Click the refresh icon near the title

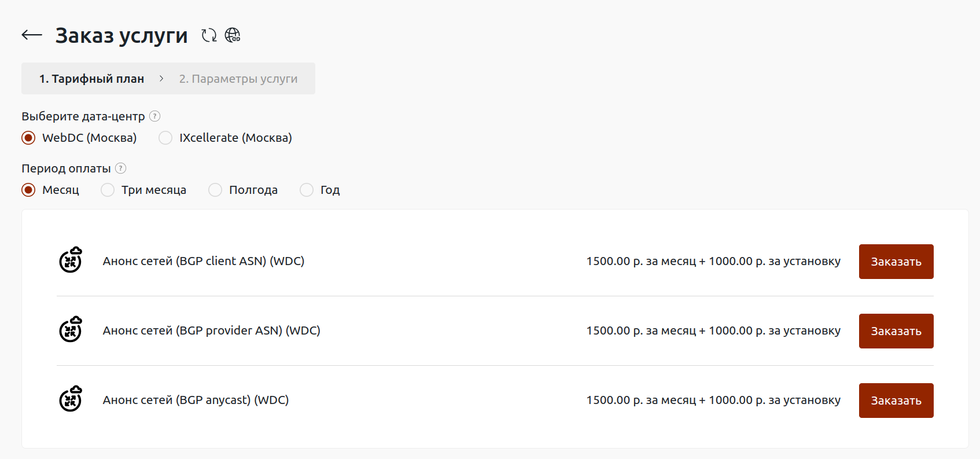[209, 35]
